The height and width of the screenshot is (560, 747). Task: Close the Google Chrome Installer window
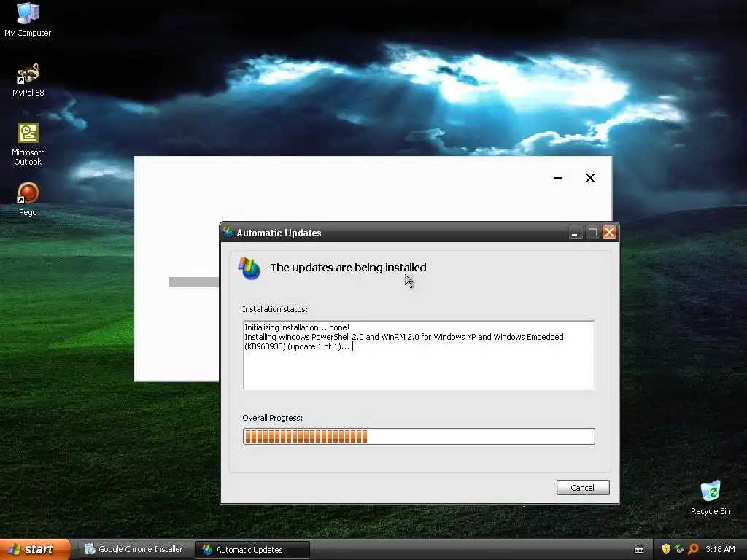[589, 178]
